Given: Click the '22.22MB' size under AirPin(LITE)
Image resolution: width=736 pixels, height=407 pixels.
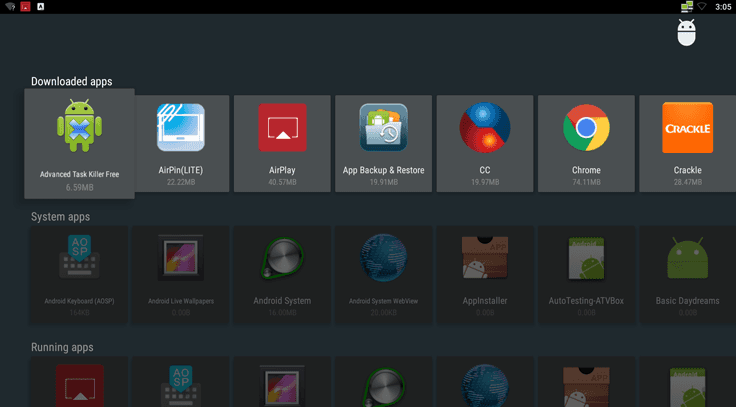Looking at the screenshot, I should click(181, 182).
